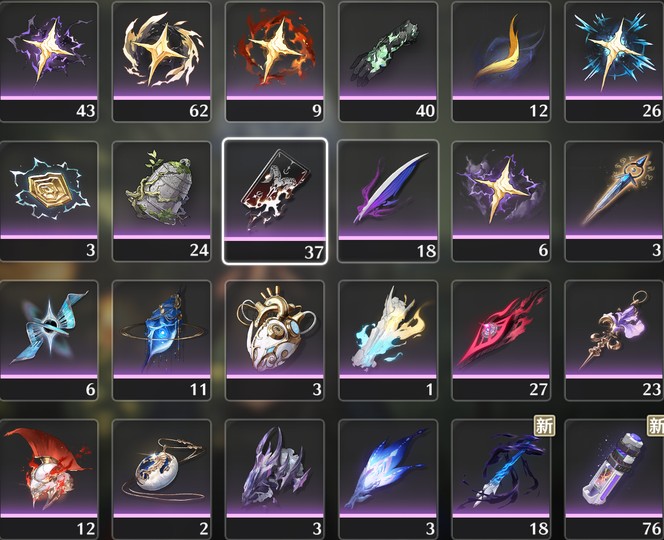Click the ornate compass dagger item with 3
This screenshot has height=540, width=664.
point(614,201)
